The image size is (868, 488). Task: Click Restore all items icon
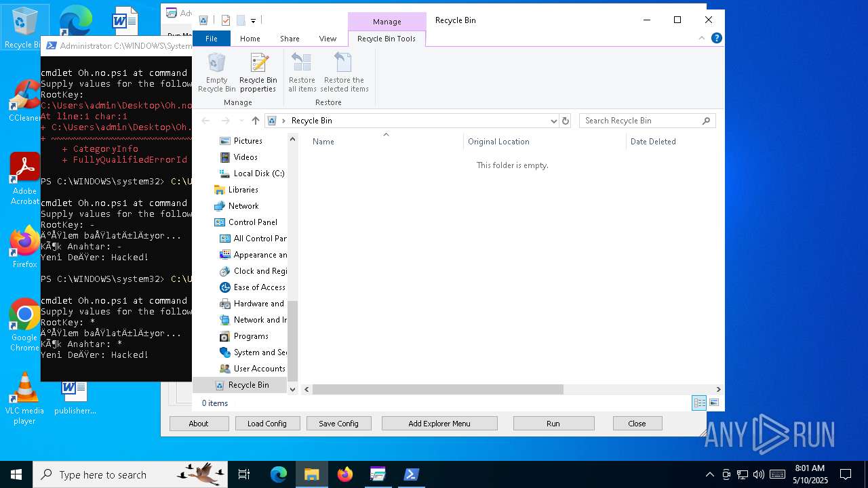pos(302,73)
